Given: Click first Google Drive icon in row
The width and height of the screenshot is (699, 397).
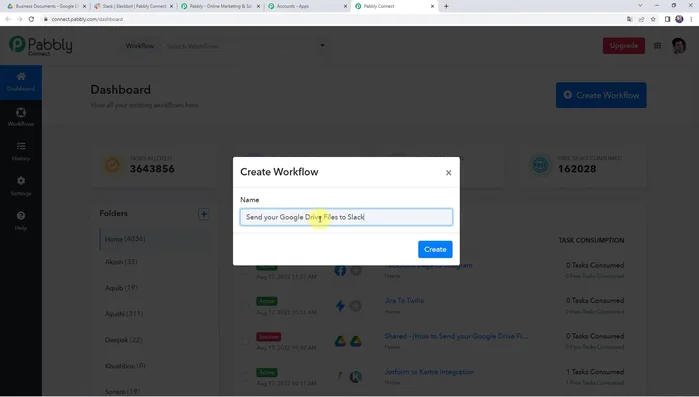Looking at the screenshot, I should pyautogui.click(x=341, y=341).
